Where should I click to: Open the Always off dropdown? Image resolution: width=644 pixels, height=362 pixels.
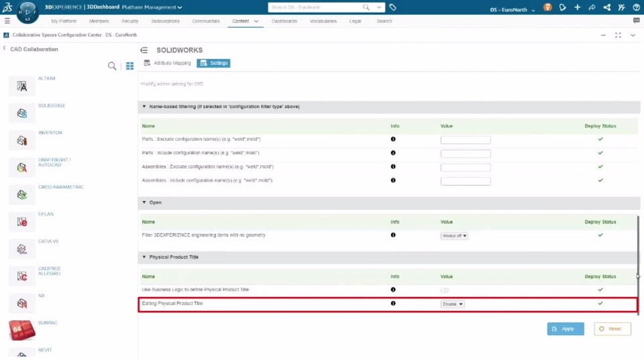coord(454,236)
